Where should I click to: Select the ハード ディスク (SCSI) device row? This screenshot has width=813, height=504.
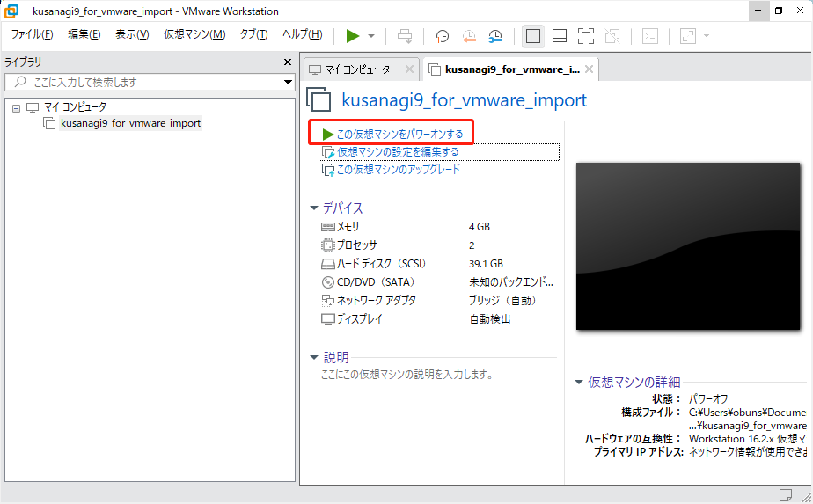coord(438,263)
